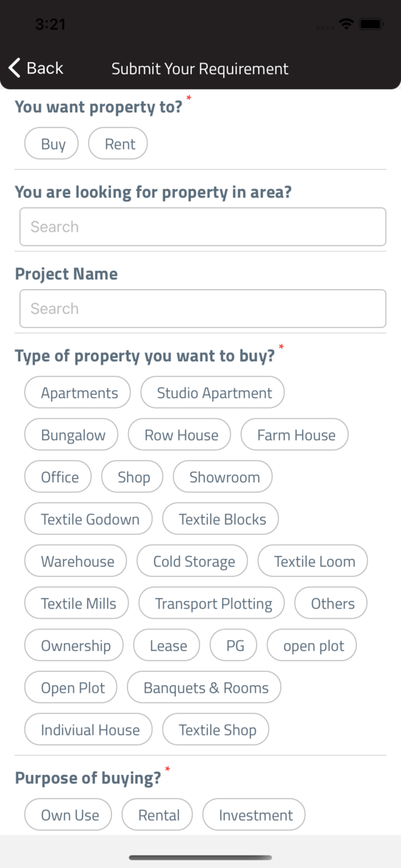Tap the Textile Godown option
This screenshot has height=868, width=401.
coord(88,519)
